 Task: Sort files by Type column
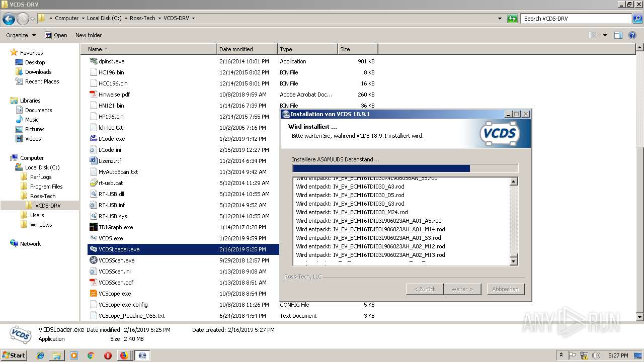[307, 49]
